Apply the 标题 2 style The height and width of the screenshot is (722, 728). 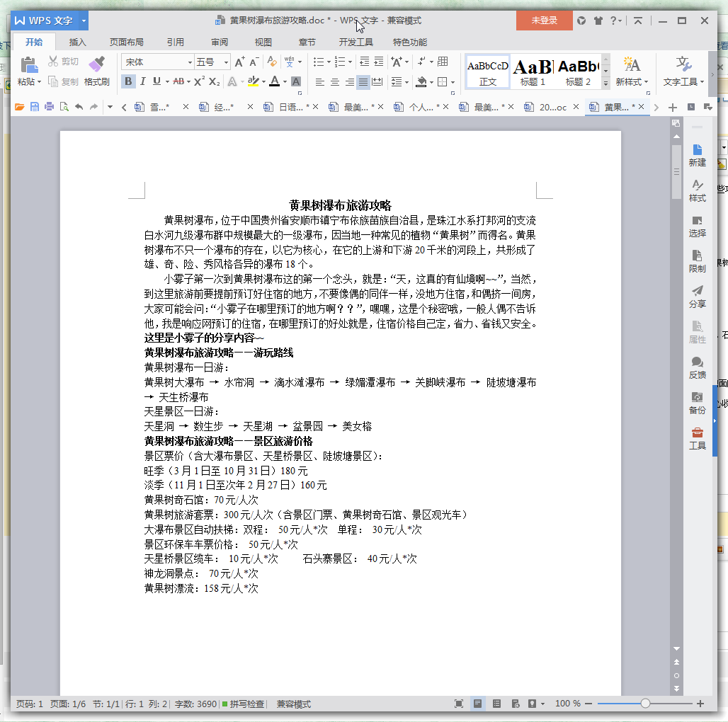tap(578, 71)
